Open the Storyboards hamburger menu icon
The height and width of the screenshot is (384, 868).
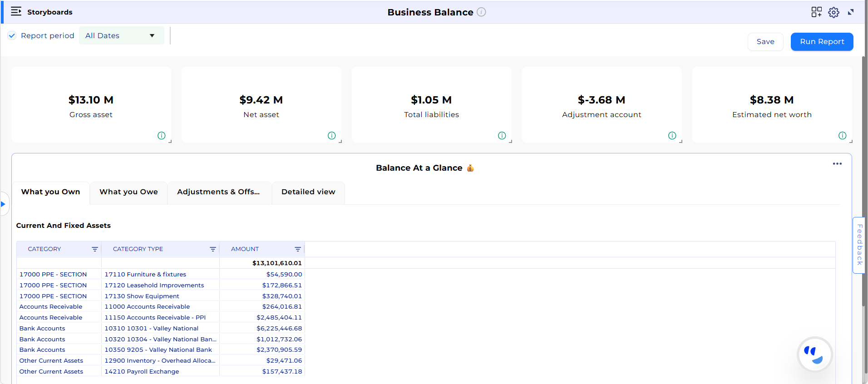[x=16, y=12]
